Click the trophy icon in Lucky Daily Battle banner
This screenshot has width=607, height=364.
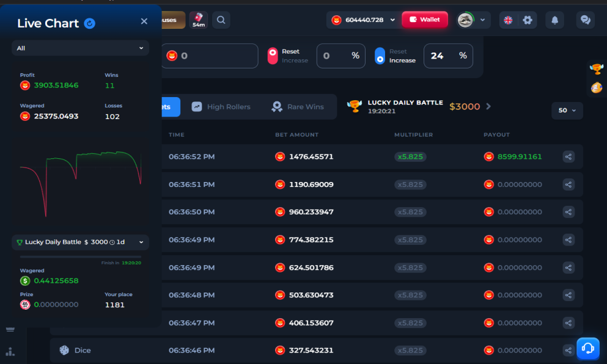(x=354, y=106)
